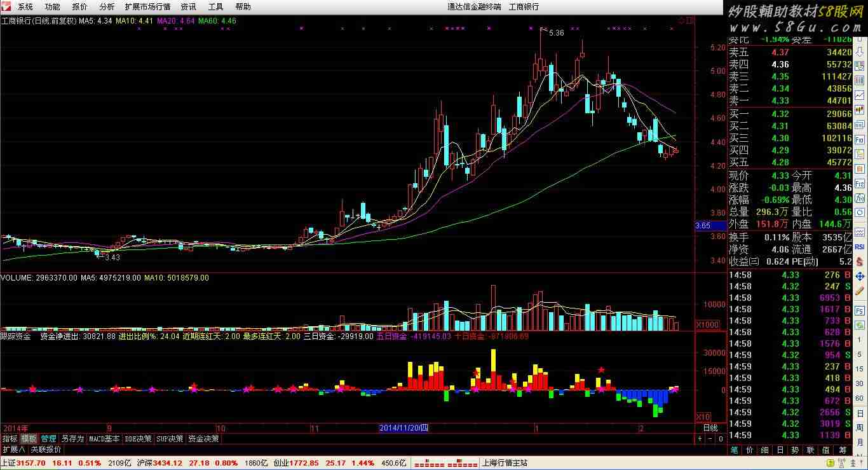The height and width of the screenshot is (470, 868).
Task: Select the 模板 tab
Action: [29, 439]
